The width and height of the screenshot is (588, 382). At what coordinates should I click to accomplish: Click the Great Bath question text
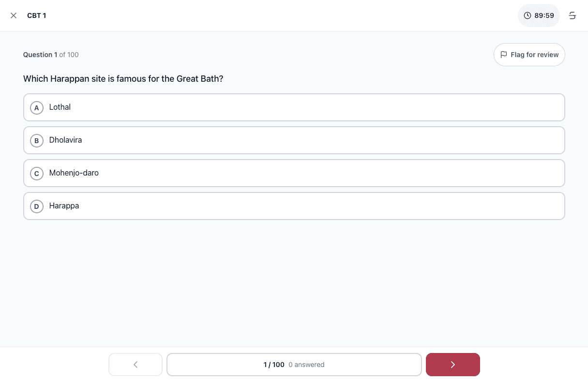coord(123,79)
